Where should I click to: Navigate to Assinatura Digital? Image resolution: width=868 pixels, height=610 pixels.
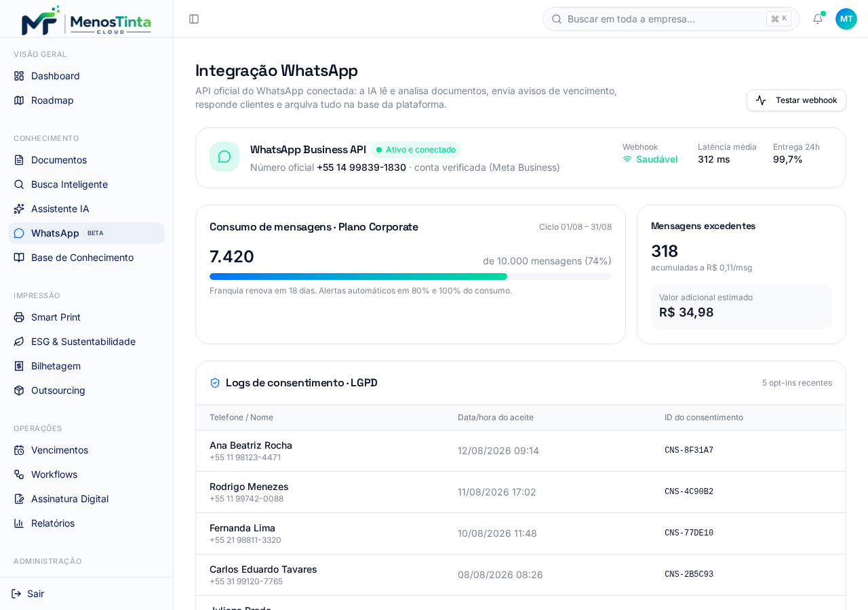pos(86,499)
